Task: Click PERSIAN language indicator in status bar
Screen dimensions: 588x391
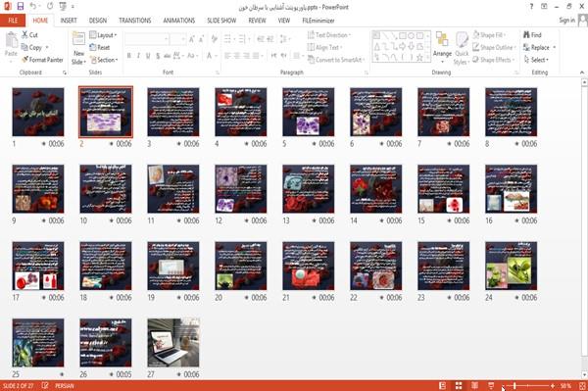Action: click(65, 386)
